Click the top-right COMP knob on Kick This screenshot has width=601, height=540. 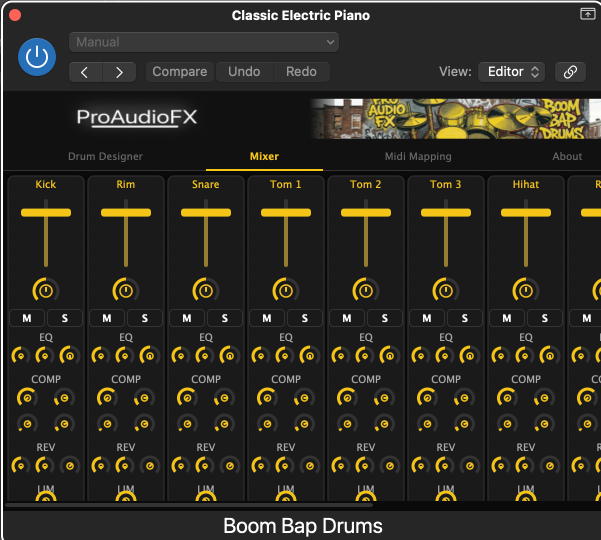pos(64,398)
